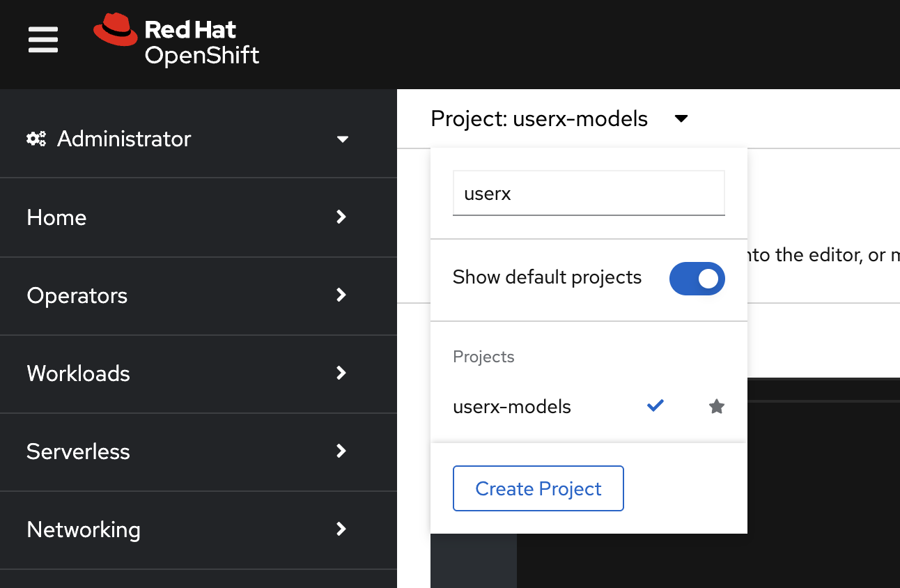Focus the project search field containing userx

click(x=589, y=193)
